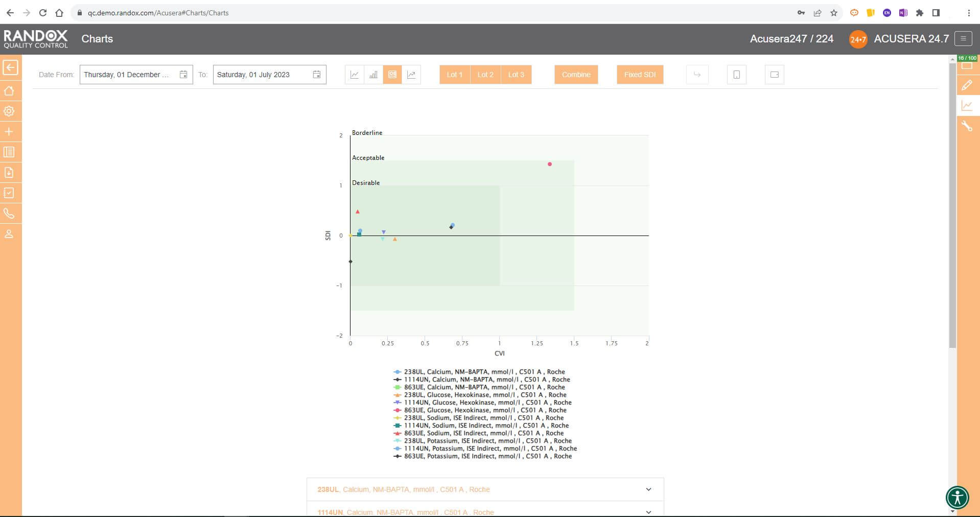980x517 pixels.
Task: Click the plus icon to add a new item
Action: [x=10, y=131]
